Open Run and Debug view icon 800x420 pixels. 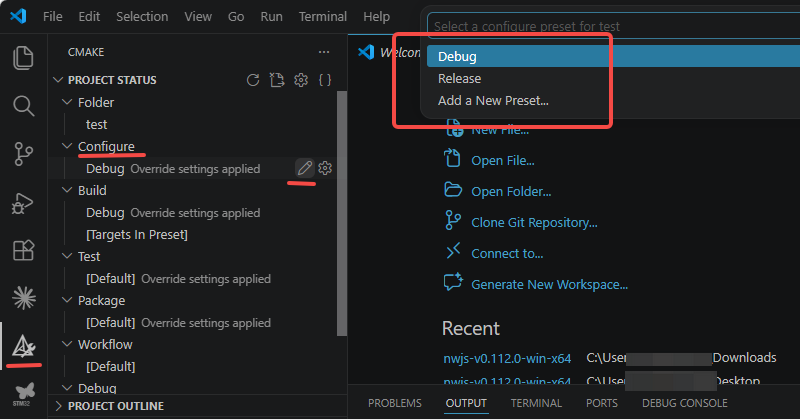(23, 203)
